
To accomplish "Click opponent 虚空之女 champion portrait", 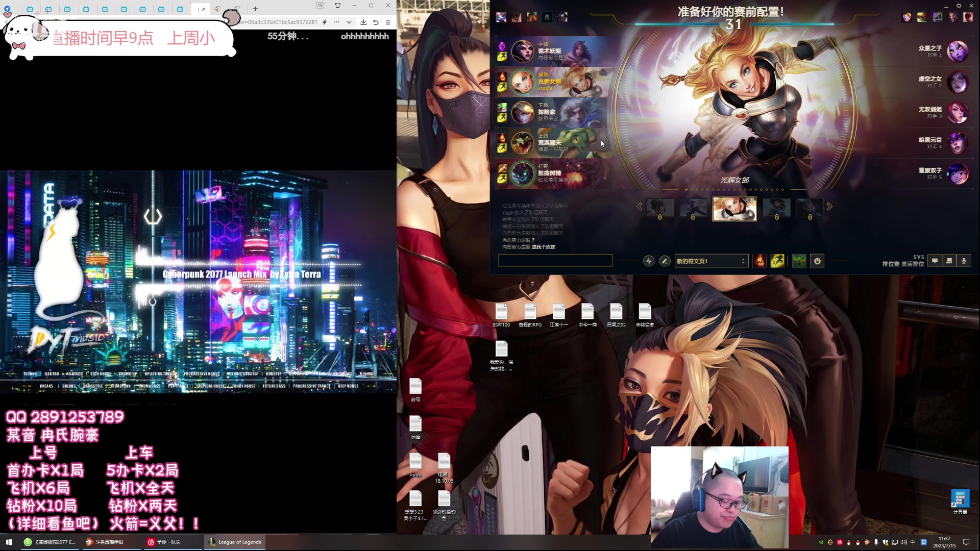I will tap(958, 82).
